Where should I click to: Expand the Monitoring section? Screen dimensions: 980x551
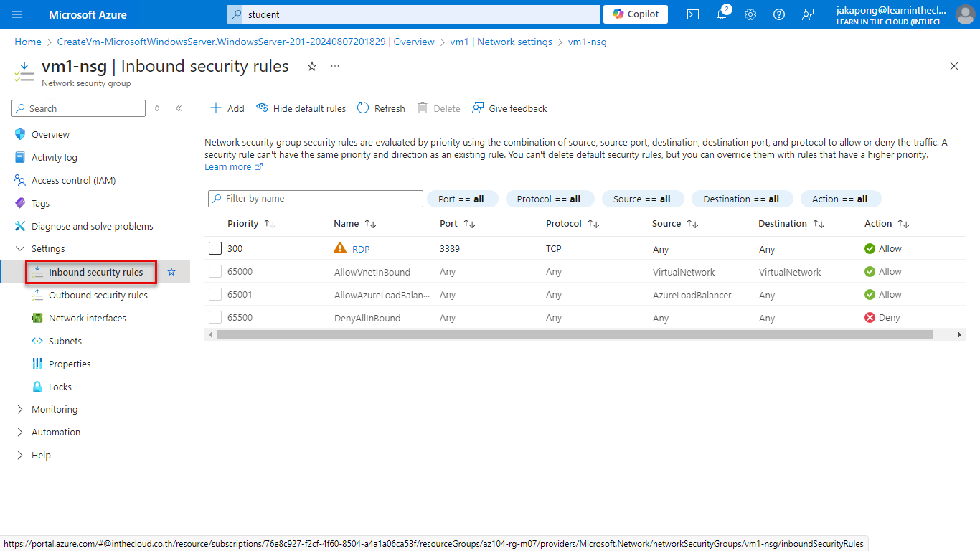54,409
